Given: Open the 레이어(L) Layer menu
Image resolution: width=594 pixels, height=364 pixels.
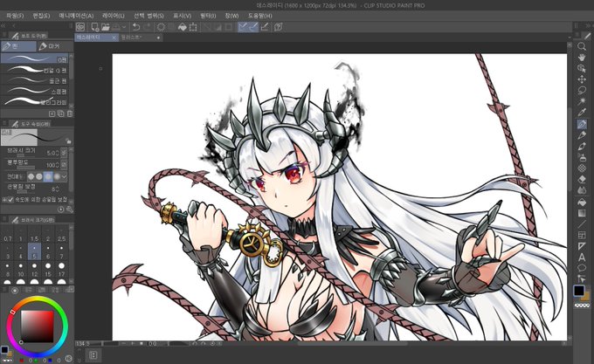Looking at the screenshot, I should [x=113, y=16].
